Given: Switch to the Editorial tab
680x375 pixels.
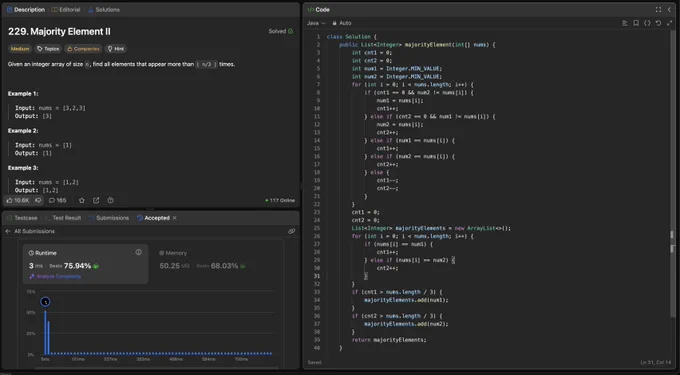Looking at the screenshot, I should 66,10.
